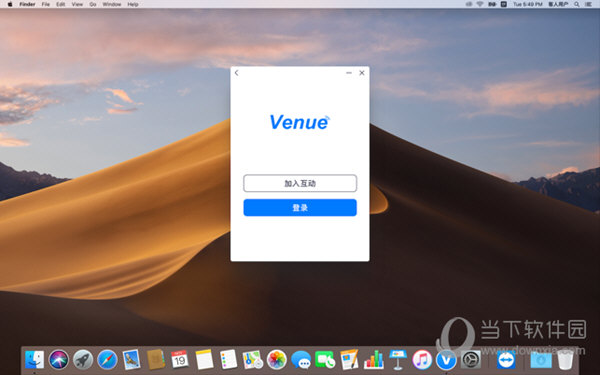Open the Trash in Dock

tap(565, 360)
